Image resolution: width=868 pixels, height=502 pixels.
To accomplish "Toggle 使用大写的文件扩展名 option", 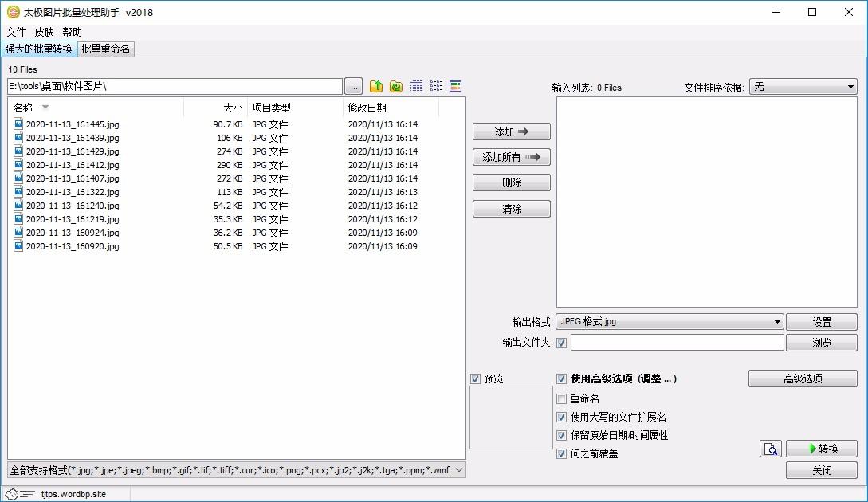I will point(562,417).
